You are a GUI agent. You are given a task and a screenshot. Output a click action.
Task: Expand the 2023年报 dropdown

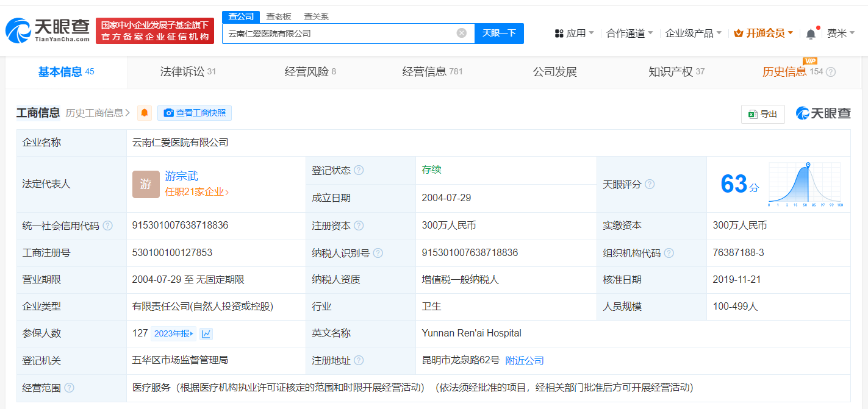click(x=174, y=333)
